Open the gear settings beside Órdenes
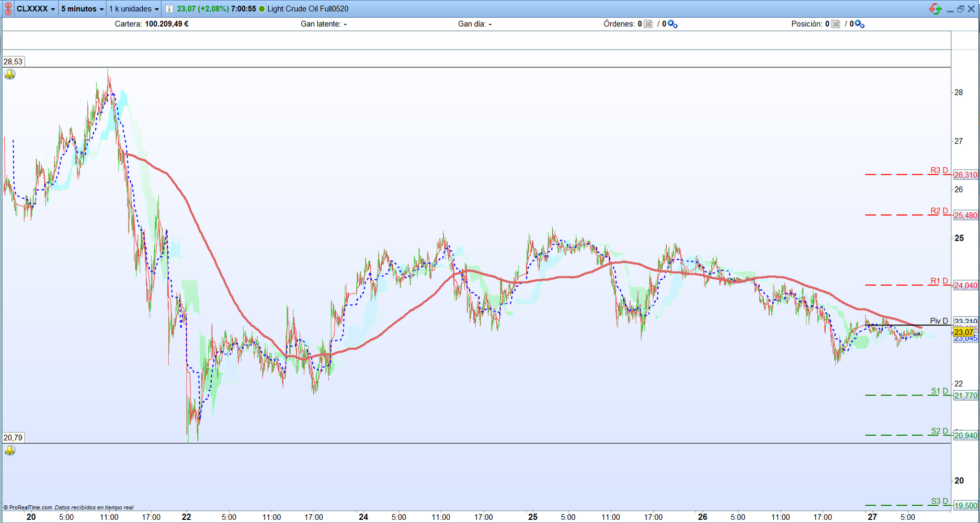This screenshot has height=523, width=980. [673, 24]
